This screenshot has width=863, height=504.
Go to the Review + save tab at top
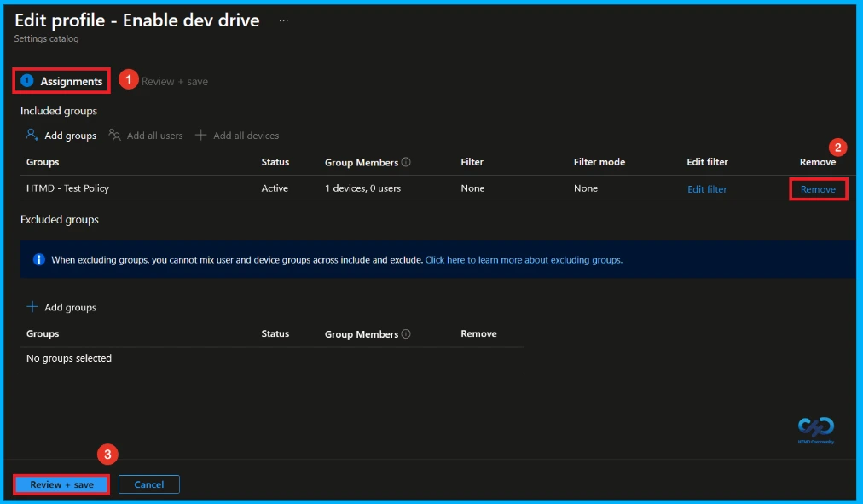click(175, 81)
